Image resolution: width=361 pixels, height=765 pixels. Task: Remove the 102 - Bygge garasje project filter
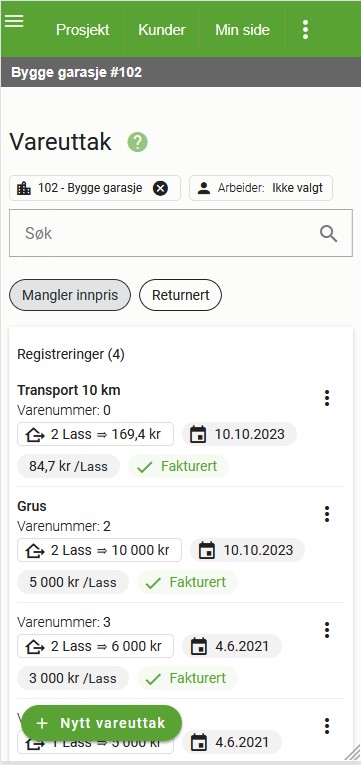(160, 188)
